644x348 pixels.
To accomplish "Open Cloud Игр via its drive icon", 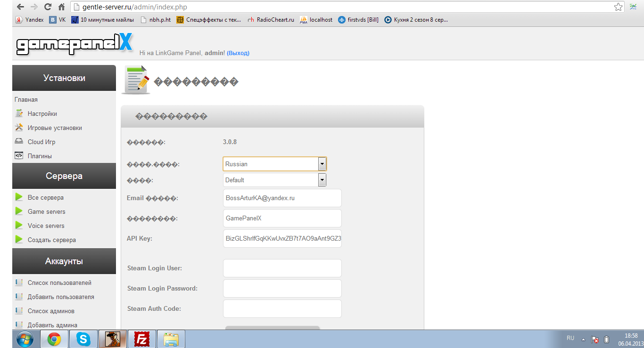I will pos(19,142).
